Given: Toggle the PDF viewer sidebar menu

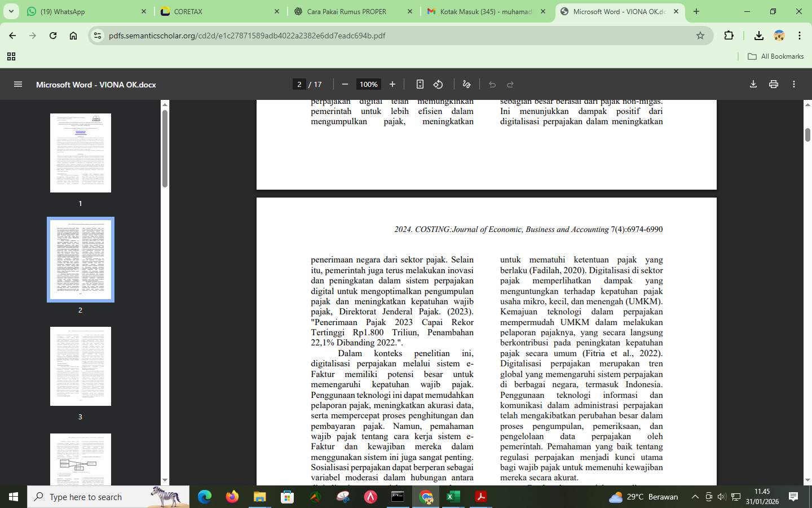Looking at the screenshot, I should (18, 84).
